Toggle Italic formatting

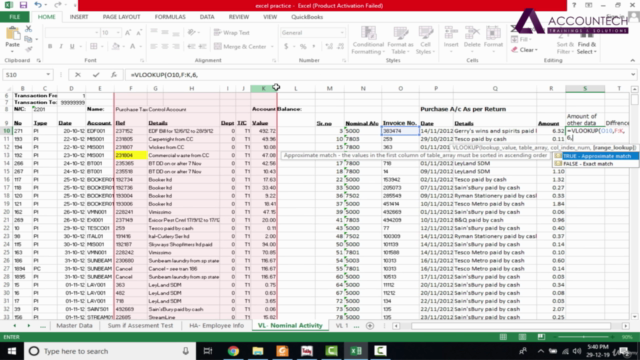(61, 47)
